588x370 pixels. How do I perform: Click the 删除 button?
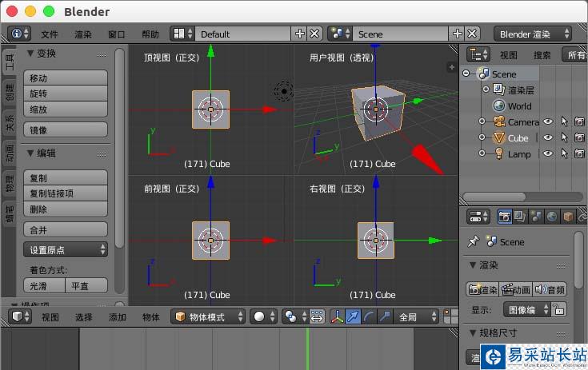click(x=66, y=209)
